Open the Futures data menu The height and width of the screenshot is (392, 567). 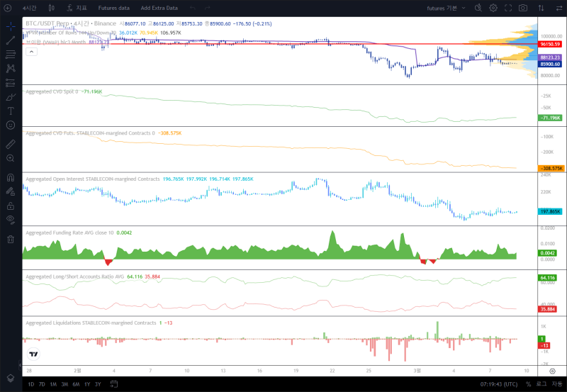(x=113, y=8)
